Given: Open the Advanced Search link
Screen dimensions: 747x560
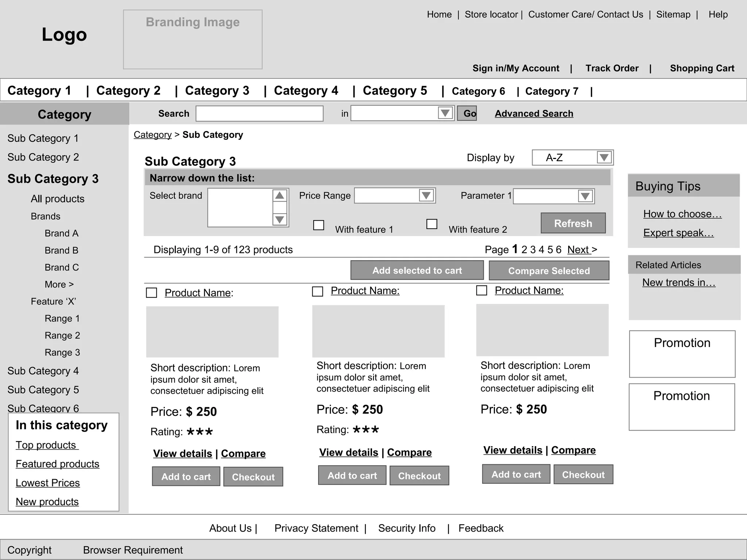Looking at the screenshot, I should 534,113.
